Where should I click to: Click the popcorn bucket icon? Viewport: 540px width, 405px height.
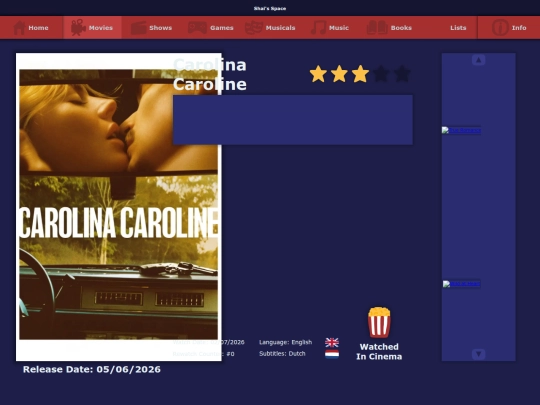point(379,322)
